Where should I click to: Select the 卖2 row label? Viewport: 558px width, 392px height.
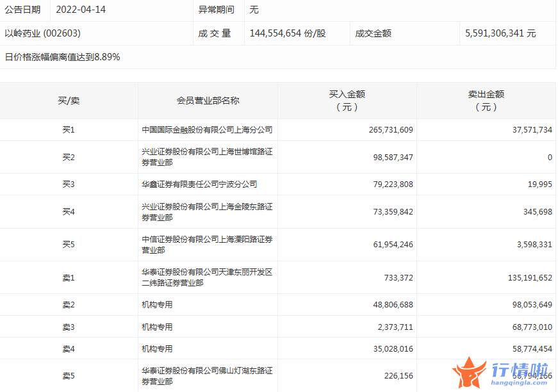point(69,305)
